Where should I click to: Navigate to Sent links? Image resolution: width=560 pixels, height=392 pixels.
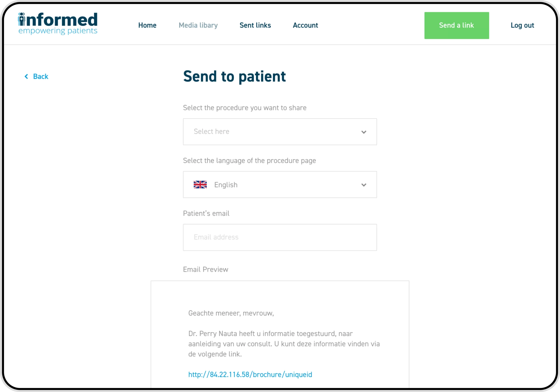click(255, 25)
